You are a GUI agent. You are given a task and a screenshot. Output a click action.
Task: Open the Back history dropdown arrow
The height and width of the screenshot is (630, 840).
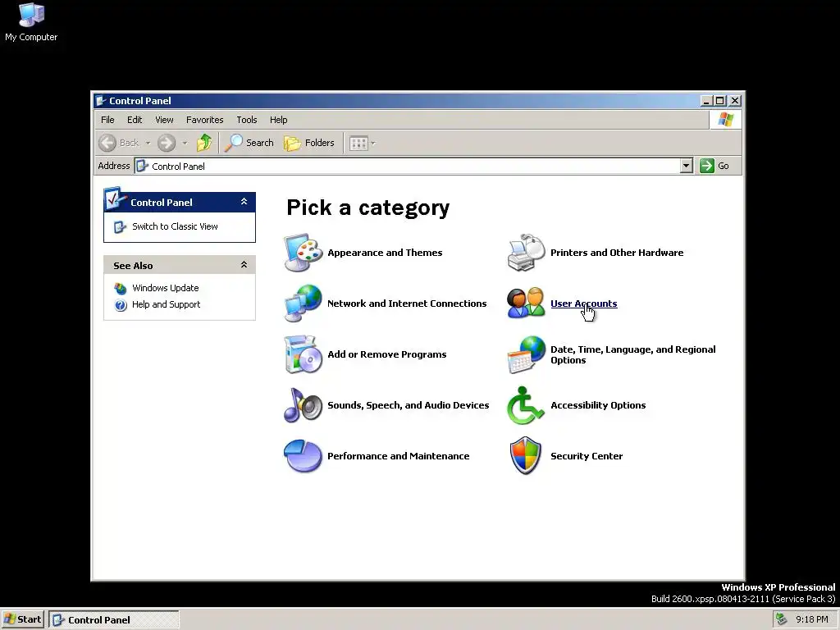pyautogui.click(x=148, y=143)
